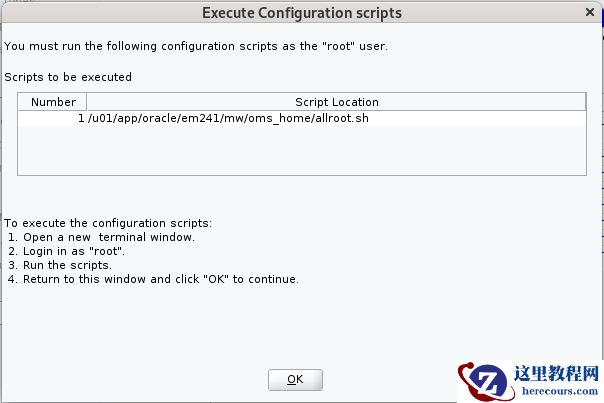Click the "Scripts to be executed" label
This screenshot has width=604, height=403.
68,77
